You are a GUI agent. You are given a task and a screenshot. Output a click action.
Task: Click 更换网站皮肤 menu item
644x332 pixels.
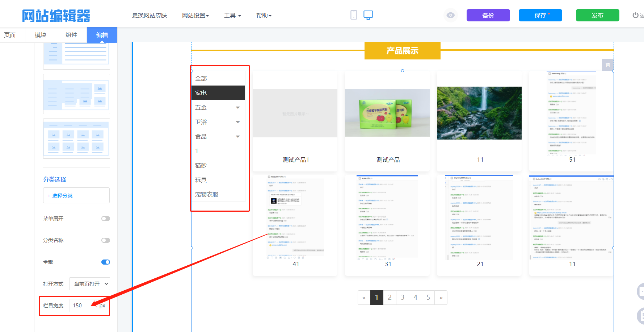[150, 15]
